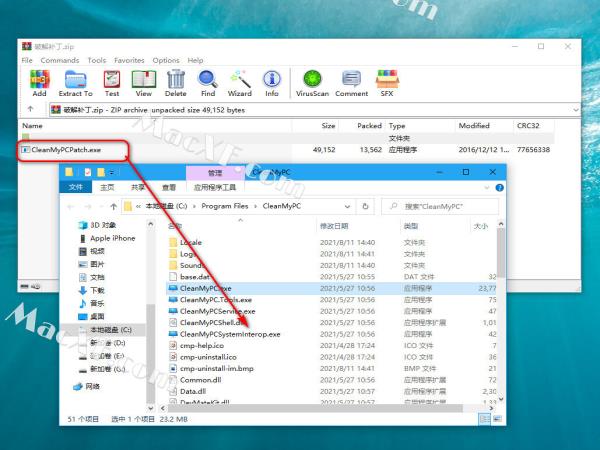Image resolution: width=600 pixels, height=450 pixels.
Task: Select the base.dat file
Action: coord(190,277)
